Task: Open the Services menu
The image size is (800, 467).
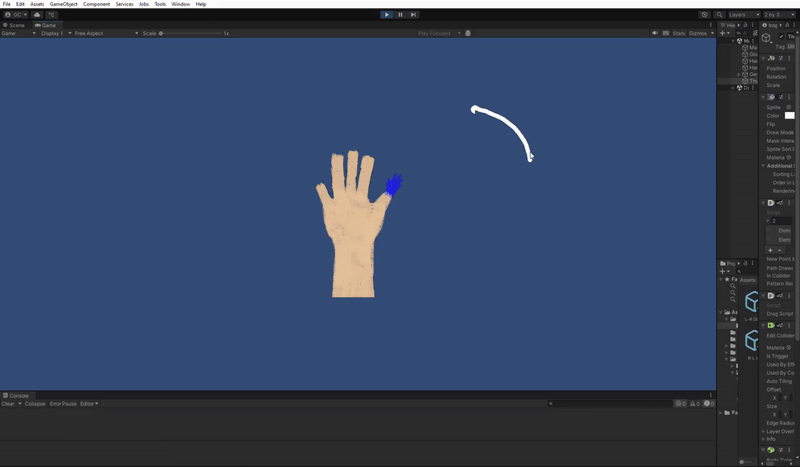Action: [x=124, y=4]
